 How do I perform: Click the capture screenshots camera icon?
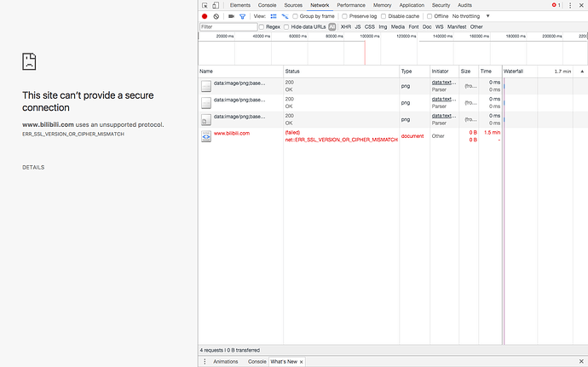point(231,16)
